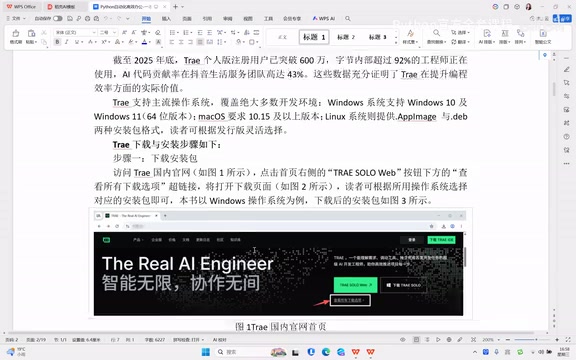Click the increase font size icon
576x360 pixels.
pos(124,33)
